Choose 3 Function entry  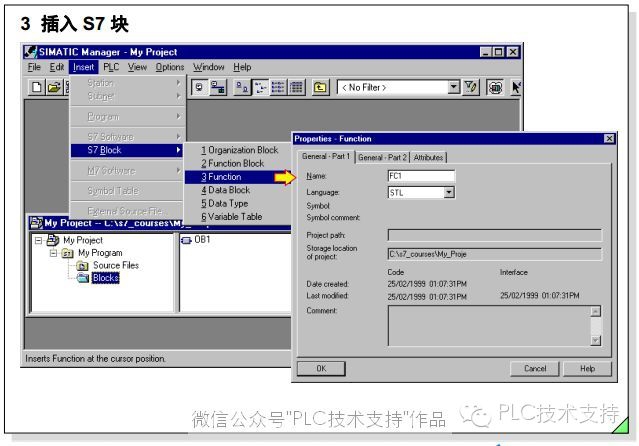coord(240,177)
